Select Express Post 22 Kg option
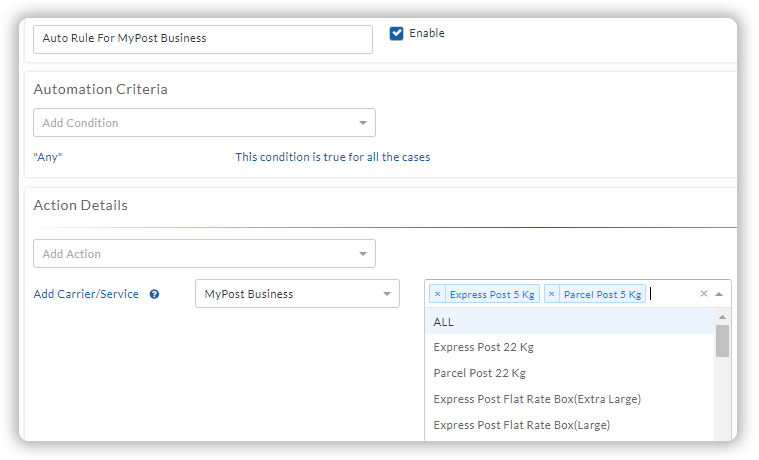 [570, 347]
